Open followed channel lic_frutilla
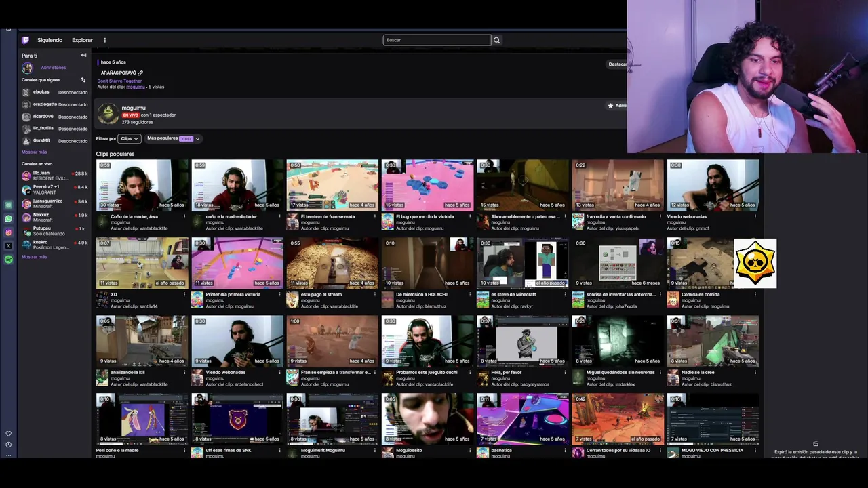 point(54,129)
